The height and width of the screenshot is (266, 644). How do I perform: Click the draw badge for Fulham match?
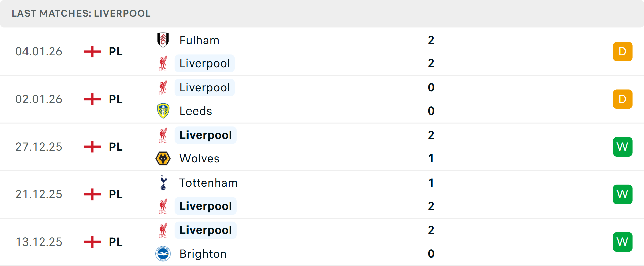click(623, 52)
